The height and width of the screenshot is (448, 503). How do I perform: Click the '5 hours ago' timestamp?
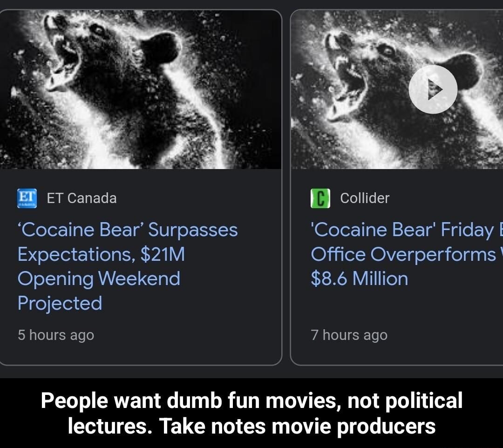[x=56, y=334]
